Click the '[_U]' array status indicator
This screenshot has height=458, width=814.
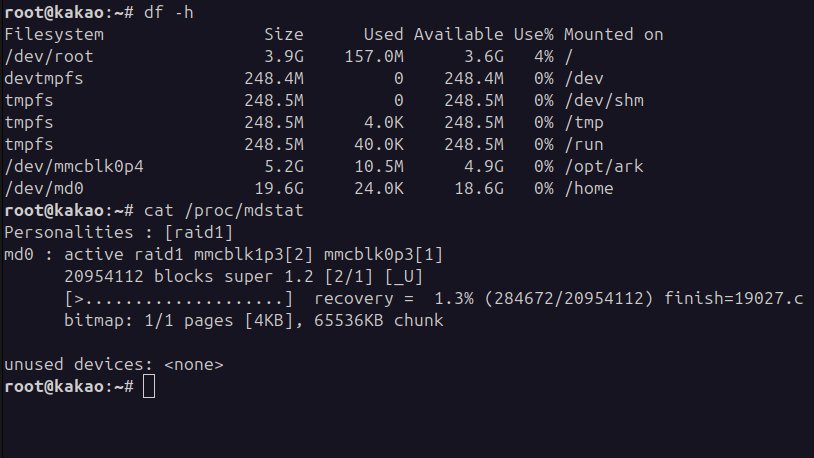(x=404, y=276)
